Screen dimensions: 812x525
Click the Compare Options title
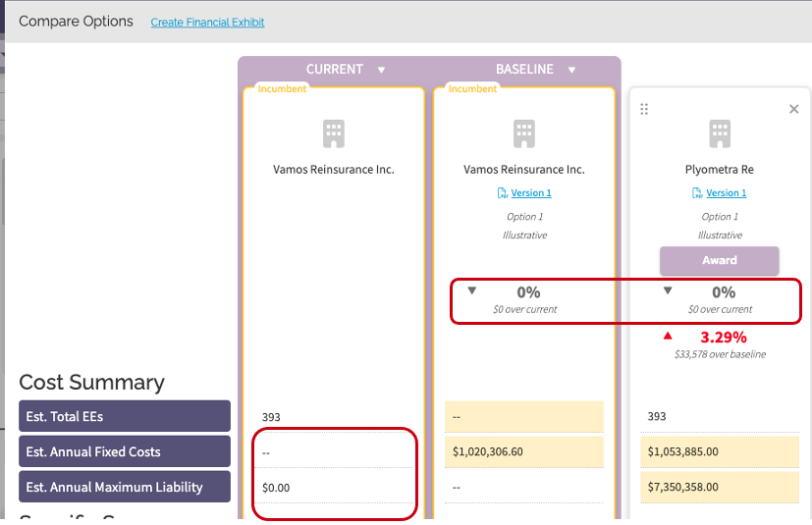point(77,22)
